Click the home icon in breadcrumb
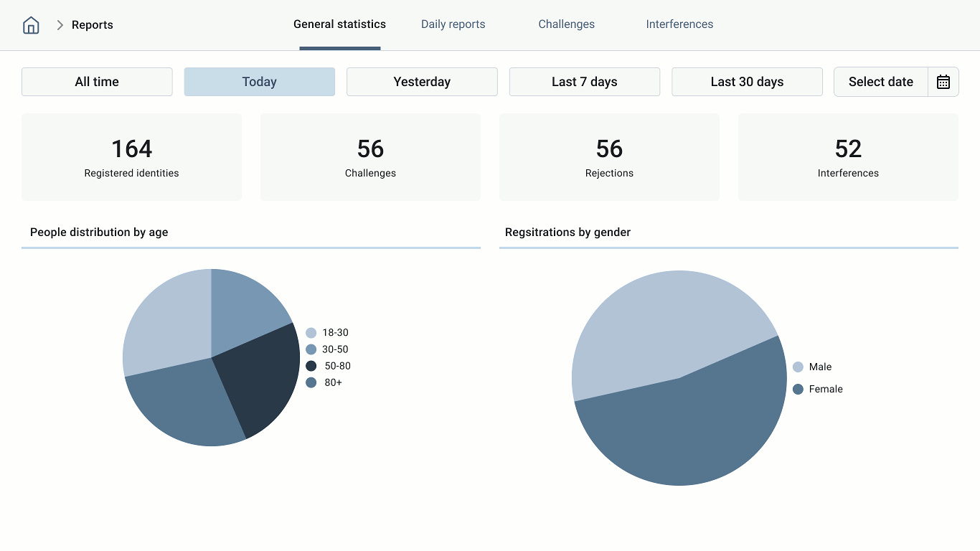The height and width of the screenshot is (551, 980). 31,25
